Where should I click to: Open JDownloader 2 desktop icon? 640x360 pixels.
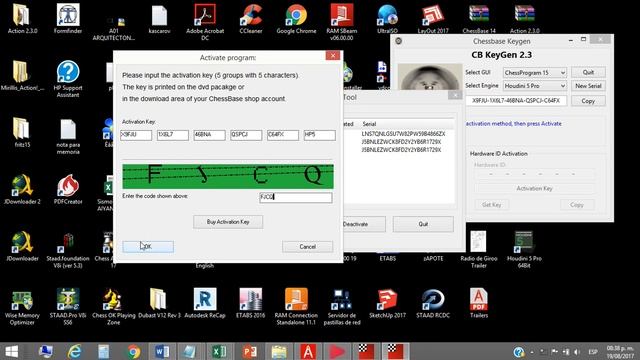click(x=22, y=189)
